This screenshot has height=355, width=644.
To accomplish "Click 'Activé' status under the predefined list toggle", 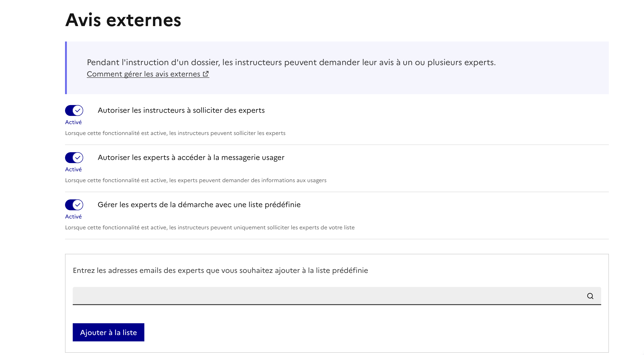I will coord(73,217).
